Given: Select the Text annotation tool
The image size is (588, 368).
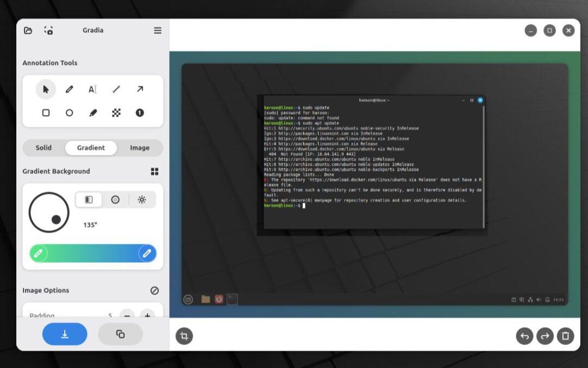Looking at the screenshot, I should pos(93,89).
